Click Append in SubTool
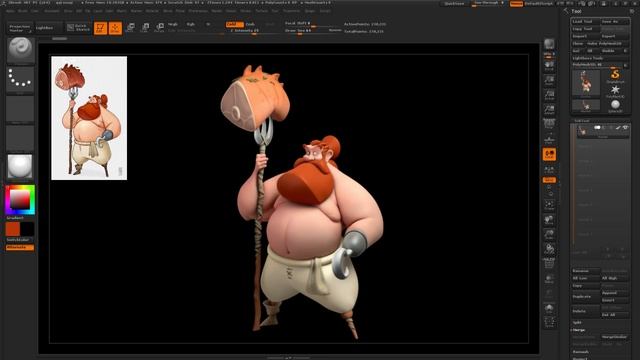 (614, 293)
